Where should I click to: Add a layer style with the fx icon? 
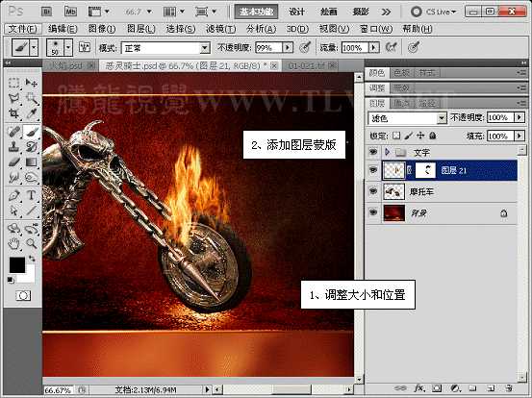[x=420, y=387]
